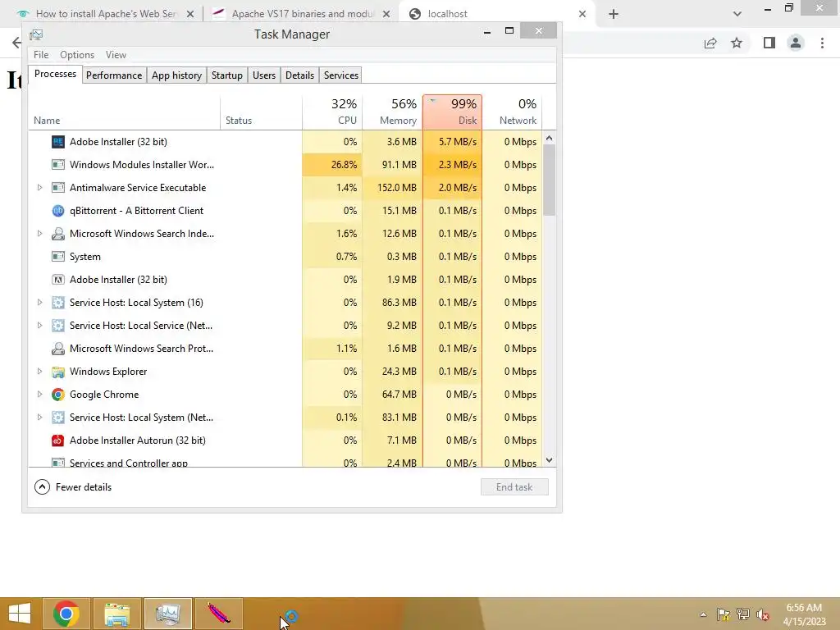
Task: Switch to Apache VS17 binaries browser tab
Action: pyautogui.click(x=301, y=14)
